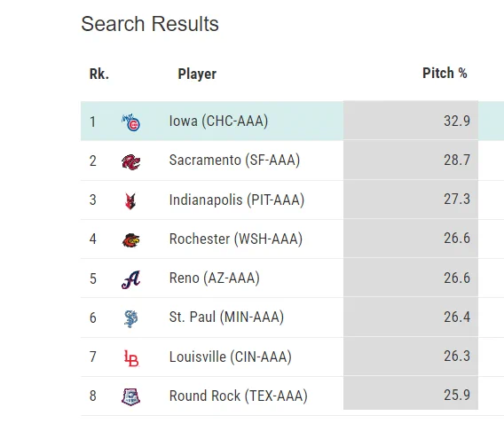Sort by the Player column header
Screen dimensions: 504x439
tap(197, 74)
